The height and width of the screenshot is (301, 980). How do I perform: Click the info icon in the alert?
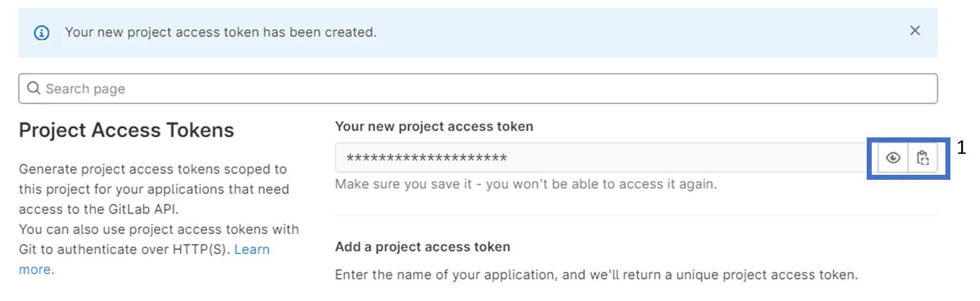[x=41, y=33]
